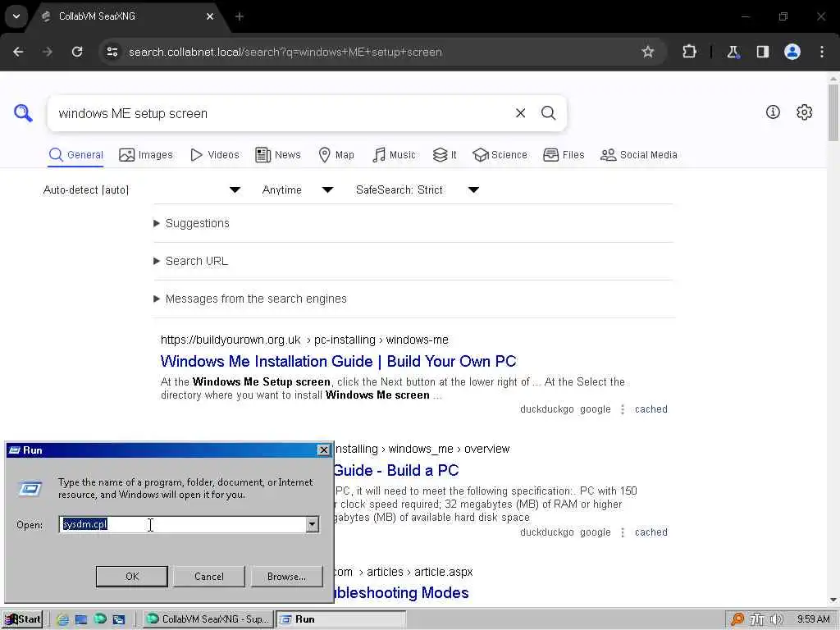Open cached link of first result
The height and width of the screenshot is (630, 840).
651,409
